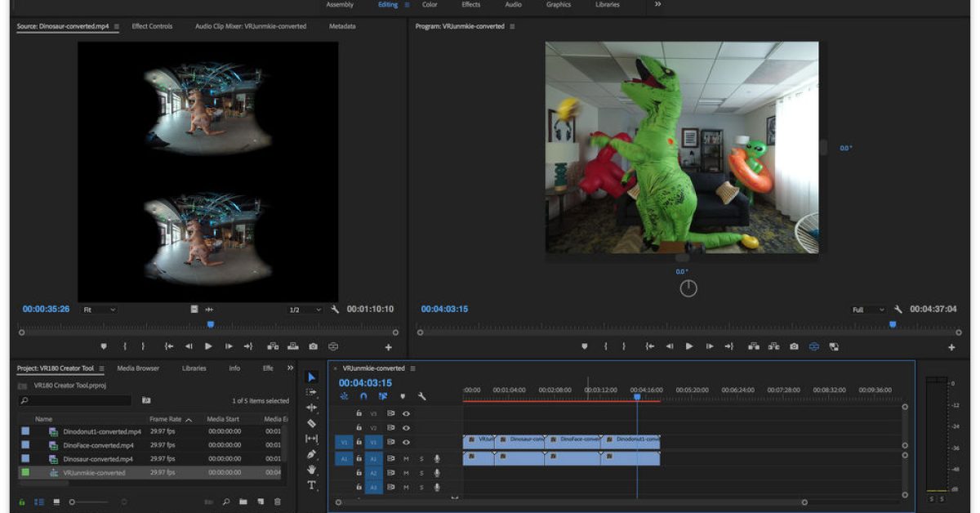The height and width of the screenshot is (513, 980).
Task: Delete selected item with the project trash icon
Action: pyautogui.click(x=278, y=502)
